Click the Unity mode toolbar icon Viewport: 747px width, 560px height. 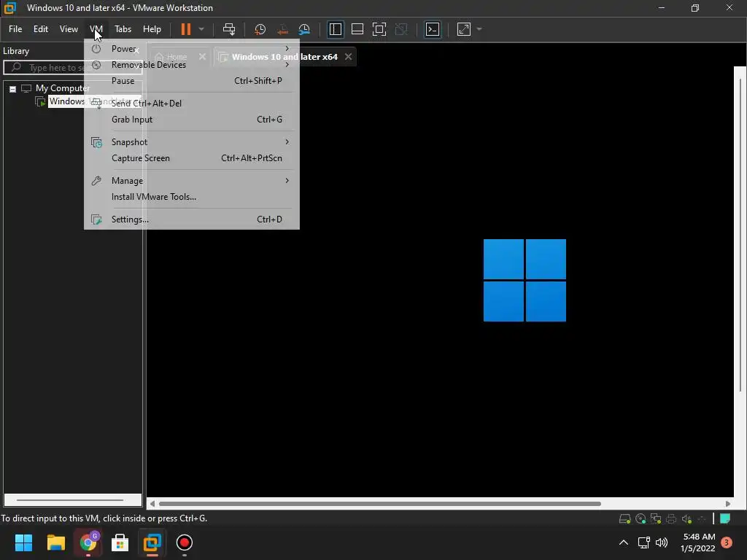(402, 29)
